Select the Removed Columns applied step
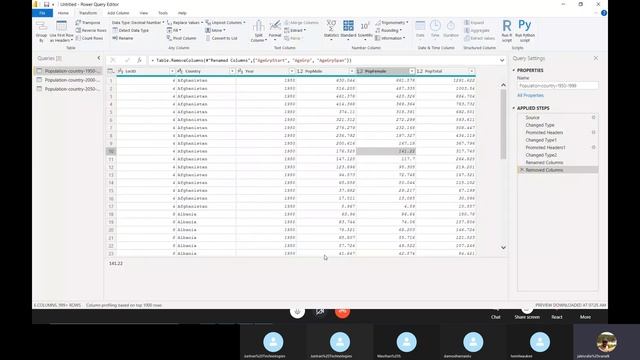This screenshot has height=360, width=640. pos(558,170)
